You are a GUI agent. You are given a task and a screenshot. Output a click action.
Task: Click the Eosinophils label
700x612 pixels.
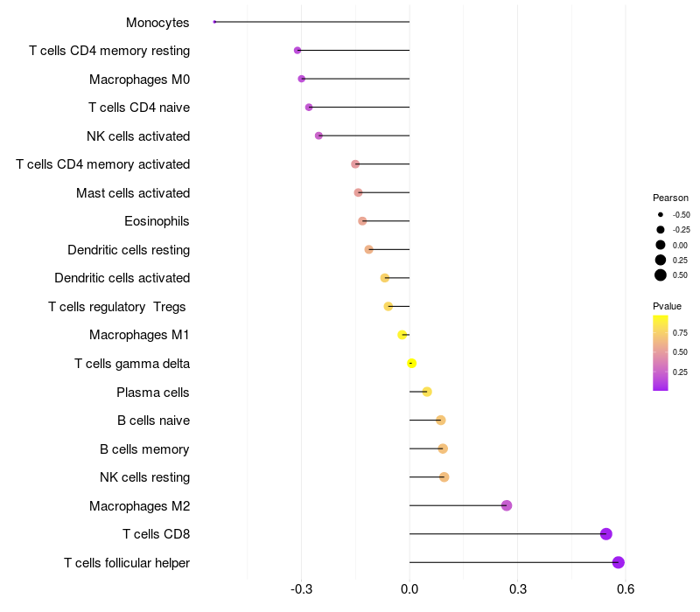click(x=157, y=221)
